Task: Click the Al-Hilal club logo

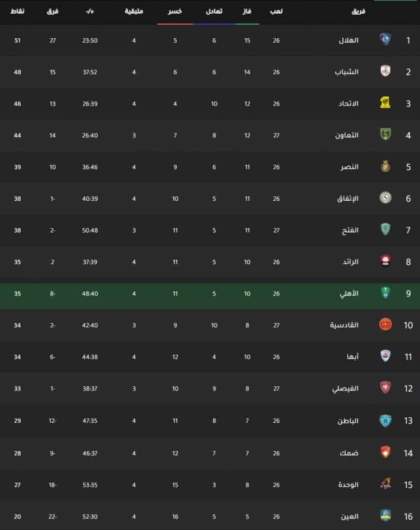Action: pos(385,39)
